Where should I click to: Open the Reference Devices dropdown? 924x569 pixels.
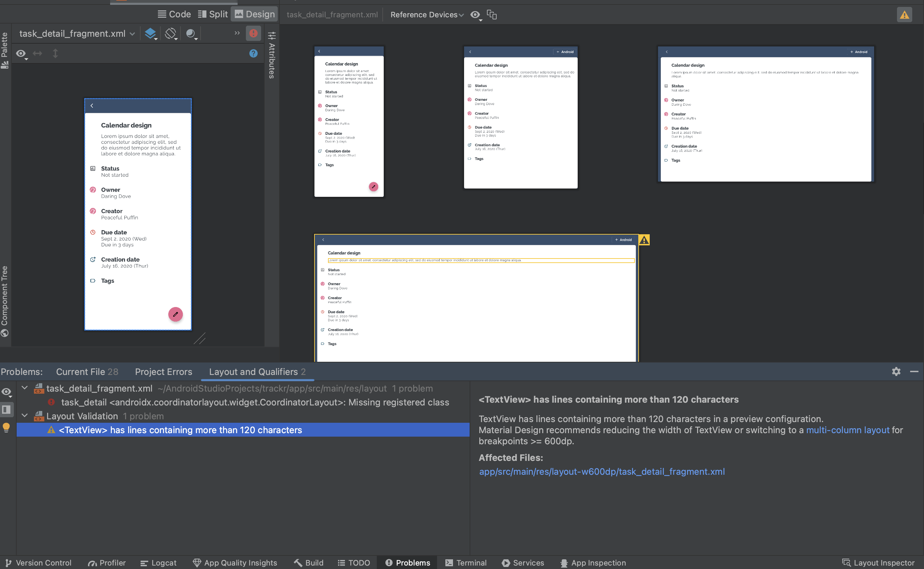[428, 14]
